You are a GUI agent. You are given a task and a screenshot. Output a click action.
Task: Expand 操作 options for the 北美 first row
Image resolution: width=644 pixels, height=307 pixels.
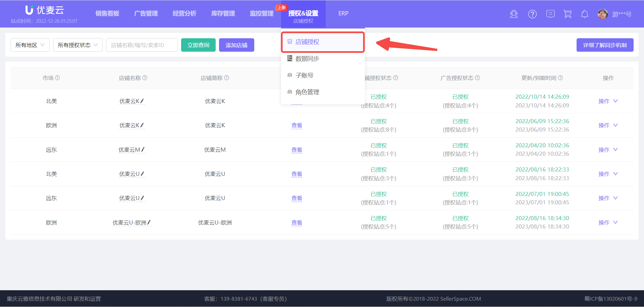click(608, 101)
